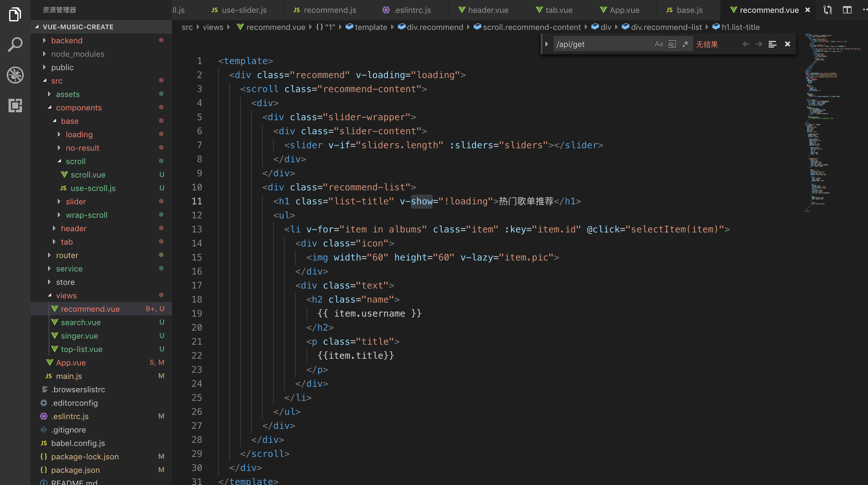
Task: Click the template breadcrumb segment
Action: [x=367, y=27]
